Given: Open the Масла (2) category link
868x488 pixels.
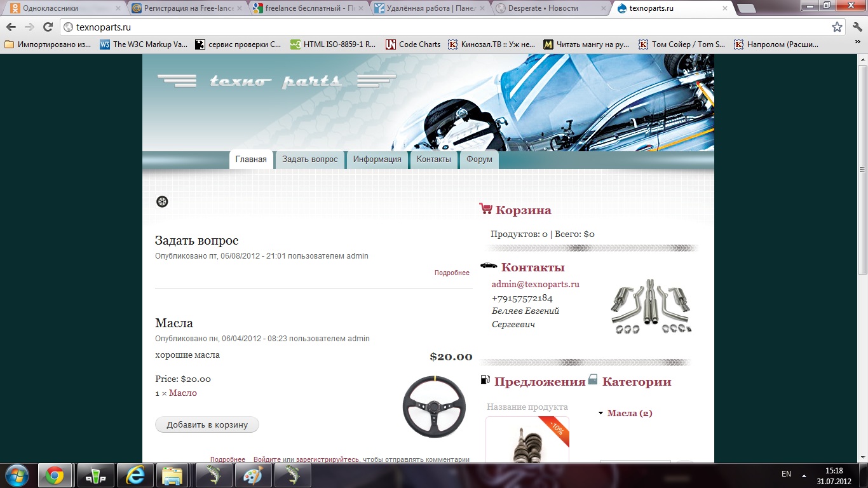Looking at the screenshot, I should coord(630,413).
